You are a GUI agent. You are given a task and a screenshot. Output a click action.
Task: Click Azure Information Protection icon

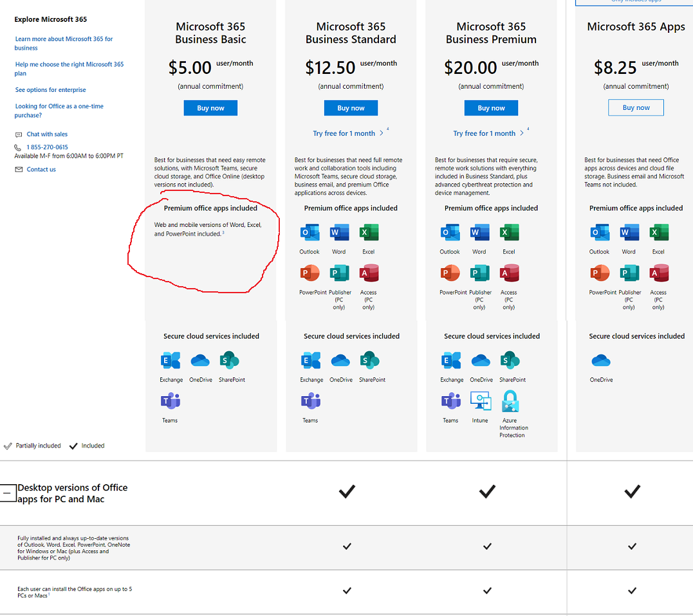pyautogui.click(x=510, y=401)
